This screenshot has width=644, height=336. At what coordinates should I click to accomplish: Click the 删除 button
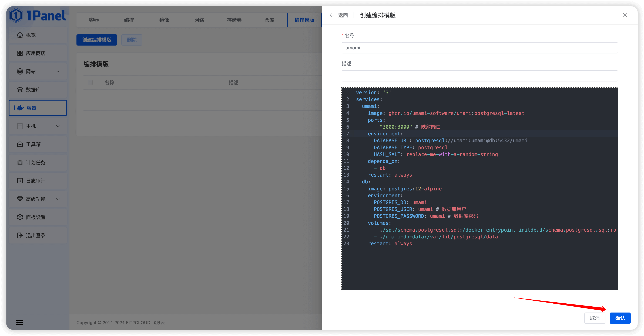click(x=132, y=40)
